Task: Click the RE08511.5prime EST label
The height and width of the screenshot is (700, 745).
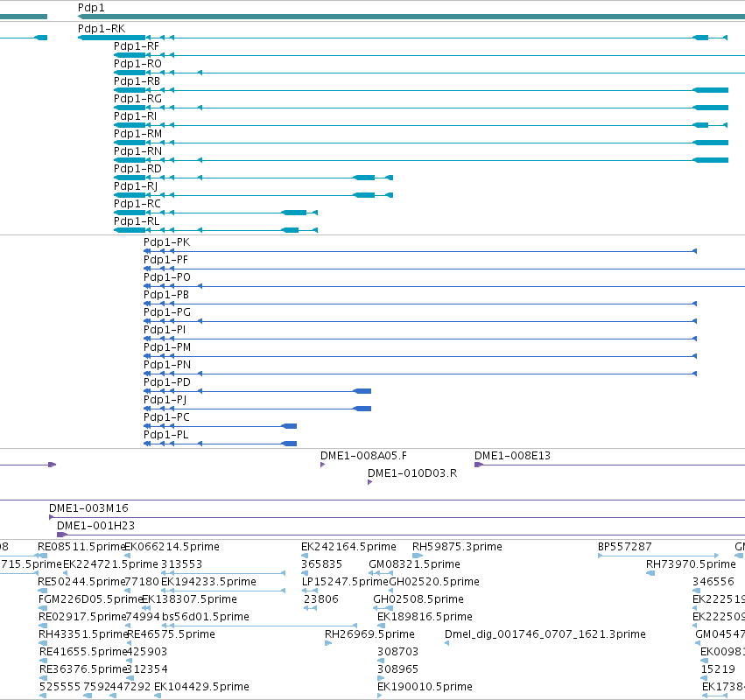Action: click(x=81, y=547)
